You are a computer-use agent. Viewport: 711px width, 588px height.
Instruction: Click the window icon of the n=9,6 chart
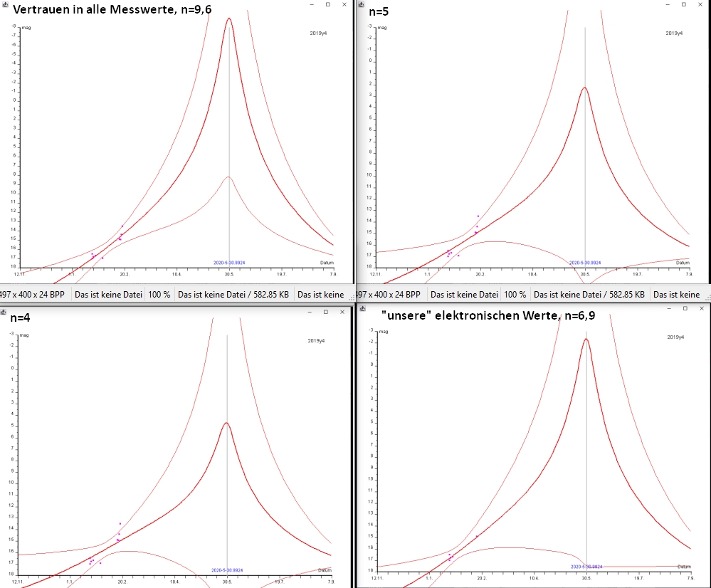(x=4, y=4)
